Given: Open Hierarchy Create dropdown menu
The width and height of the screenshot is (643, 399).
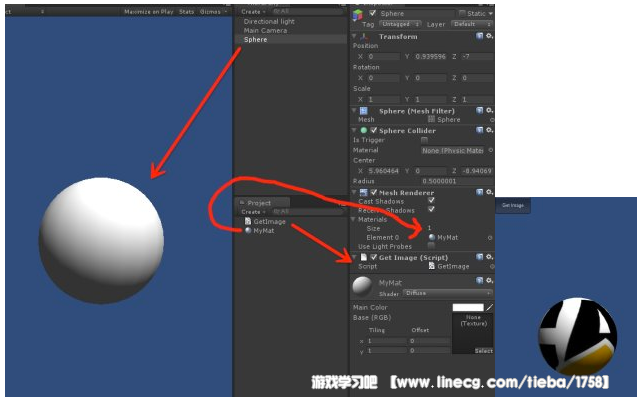Looking at the screenshot, I should pyautogui.click(x=253, y=12).
